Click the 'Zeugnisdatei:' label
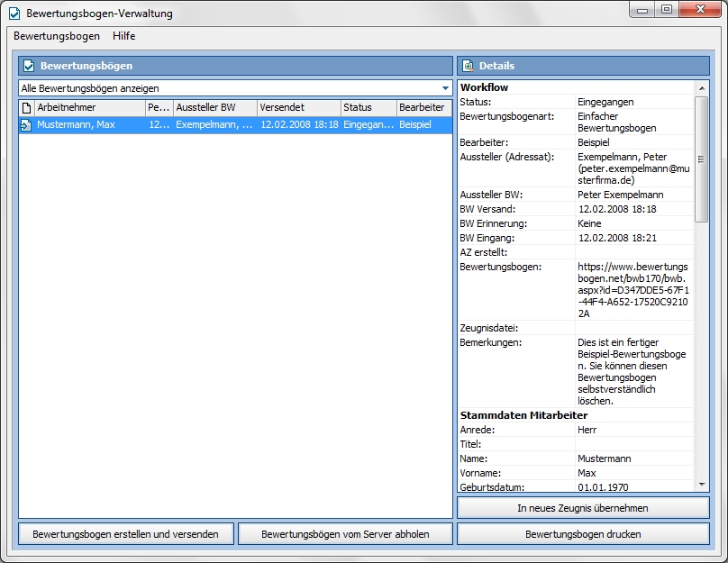The height and width of the screenshot is (563, 728). [489, 328]
